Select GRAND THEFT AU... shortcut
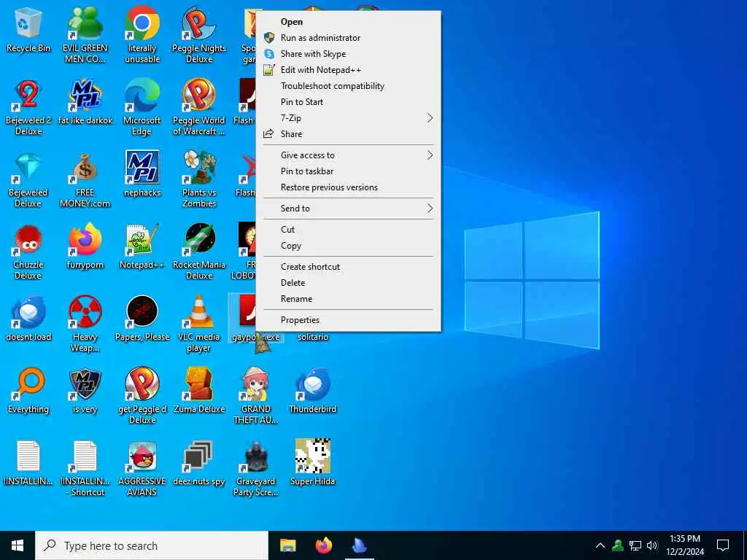Viewport: 747px width, 560px height. (256, 397)
